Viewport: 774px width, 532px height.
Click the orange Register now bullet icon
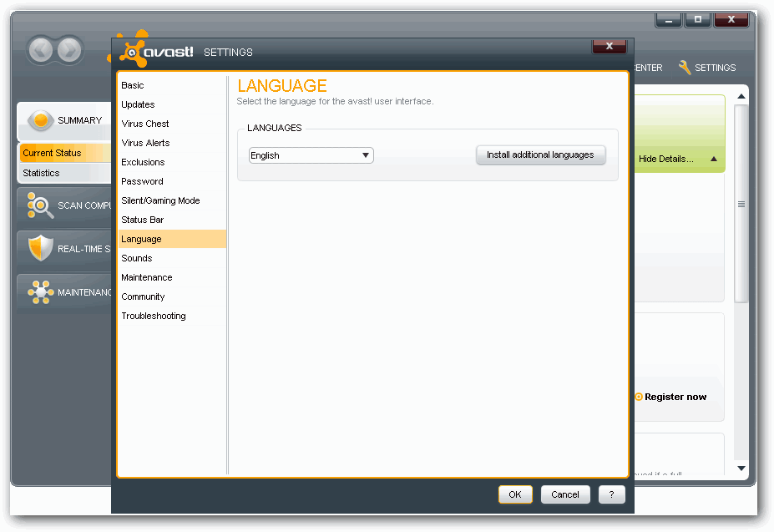click(638, 397)
